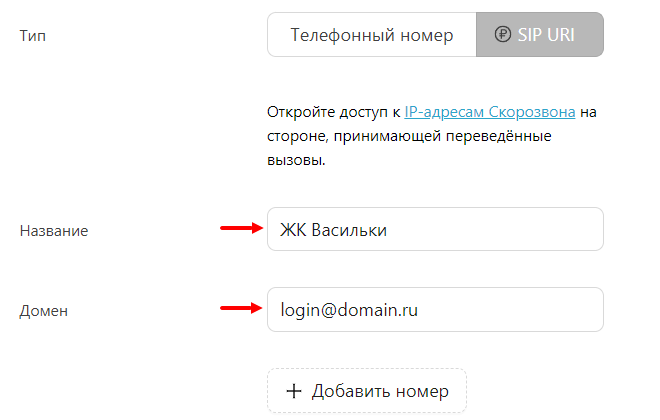This screenshot has height=420, width=660.
Task: Click the text стороне, принимающей переведённые
Action: tap(410, 135)
